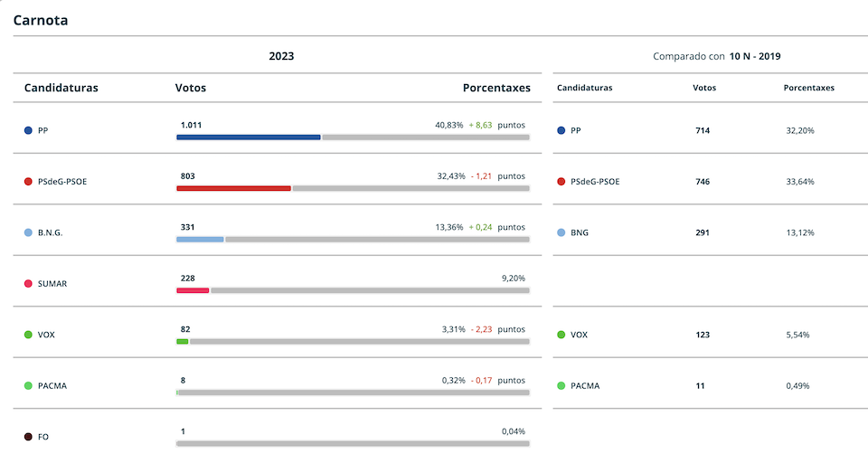
Task: Click the blue PP dot in 2019 comparison
Action: (x=561, y=130)
